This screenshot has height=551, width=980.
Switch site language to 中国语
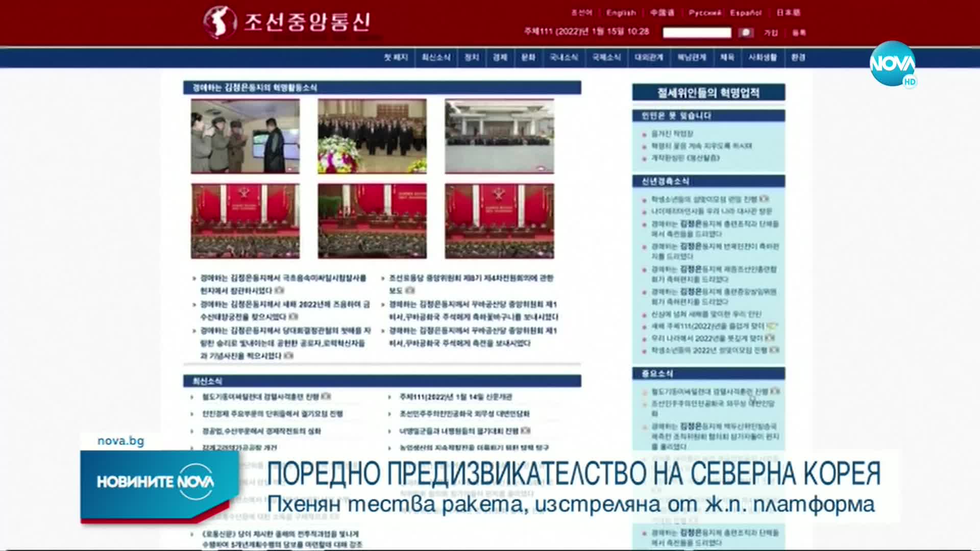tap(662, 13)
